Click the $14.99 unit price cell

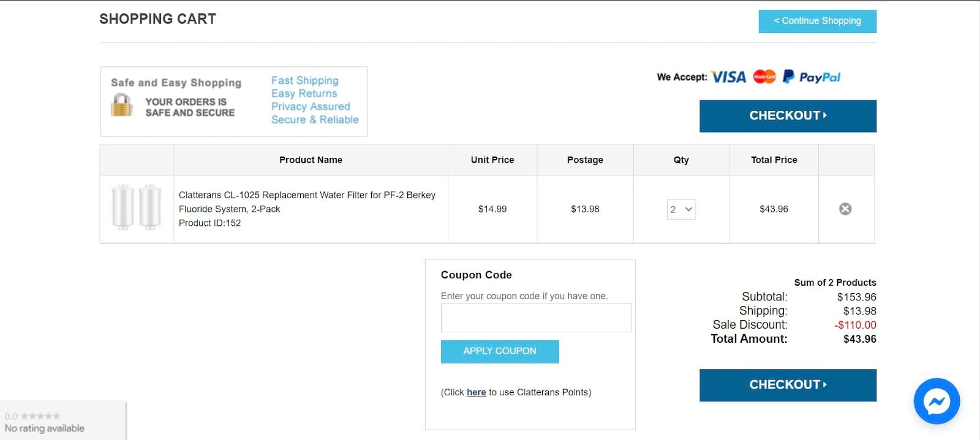tap(492, 209)
